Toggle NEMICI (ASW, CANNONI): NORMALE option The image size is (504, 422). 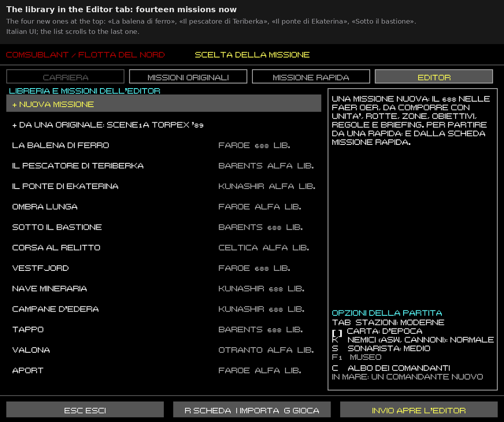413,340
